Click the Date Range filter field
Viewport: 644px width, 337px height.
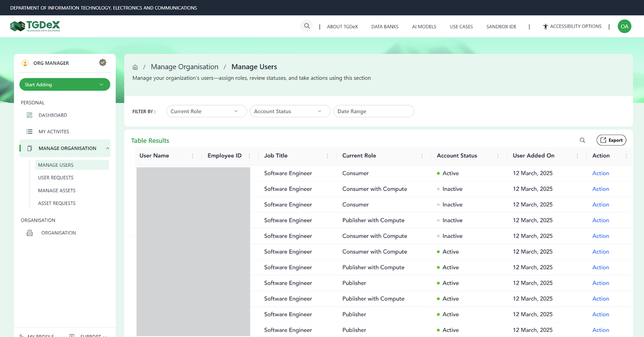click(374, 112)
